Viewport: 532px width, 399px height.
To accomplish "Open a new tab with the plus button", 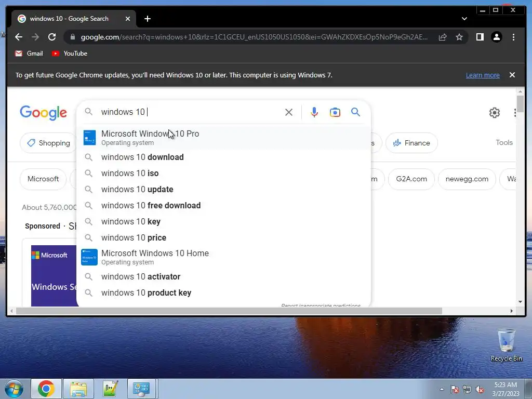I will pyautogui.click(x=147, y=19).
